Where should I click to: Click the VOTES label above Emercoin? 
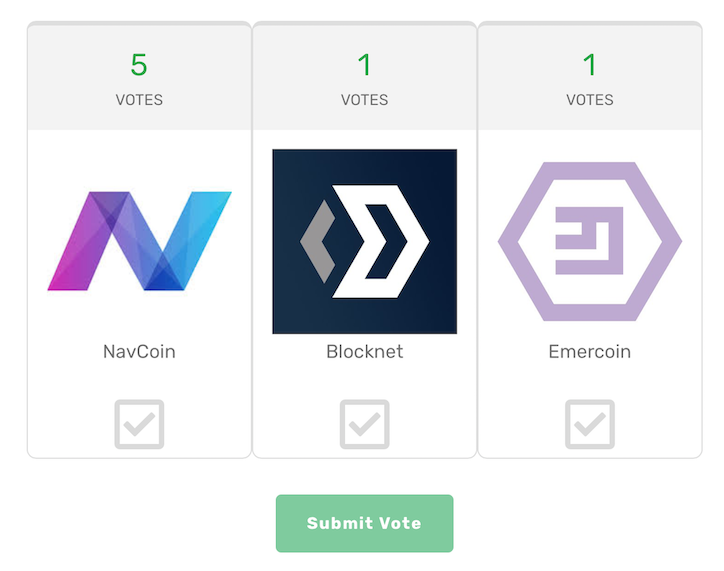[590, 100]
